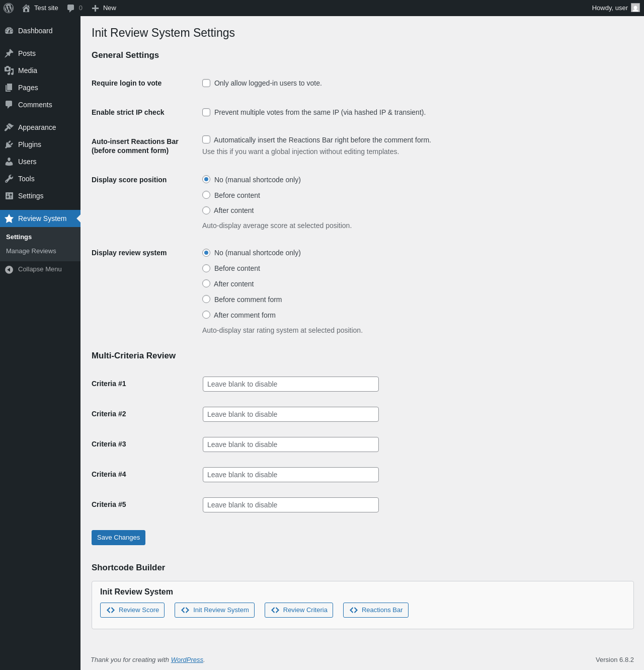Click the Collapse Menu arrow icon
This screenshot has width=644, height=670.
click(9, 269)
